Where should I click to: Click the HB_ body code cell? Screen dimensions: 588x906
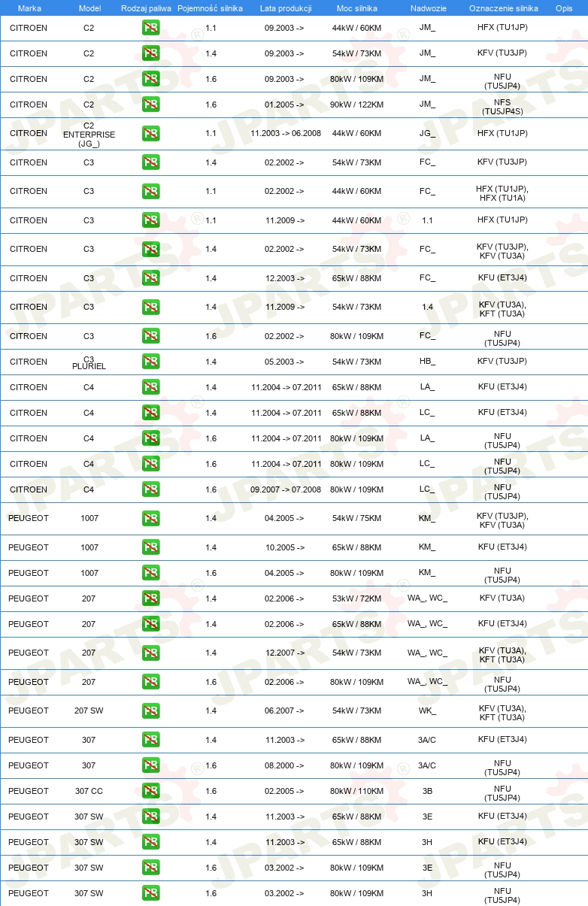427,362
